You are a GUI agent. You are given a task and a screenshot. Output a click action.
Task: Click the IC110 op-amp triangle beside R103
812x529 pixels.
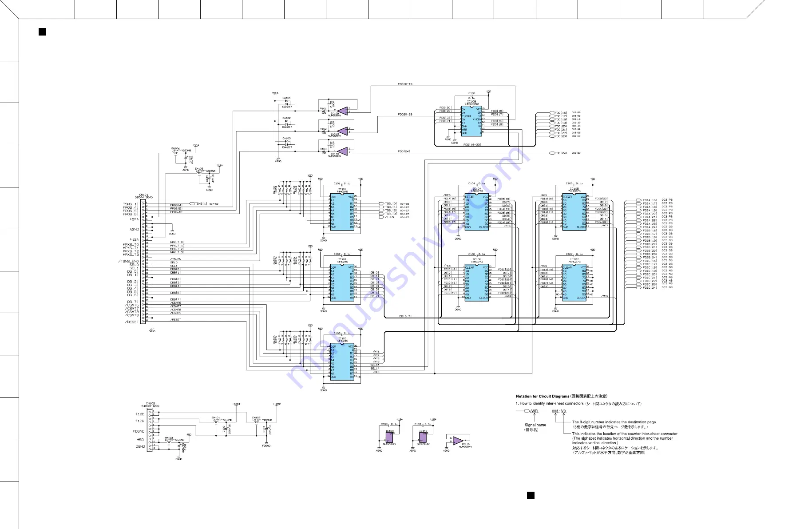tap(342, 151)
